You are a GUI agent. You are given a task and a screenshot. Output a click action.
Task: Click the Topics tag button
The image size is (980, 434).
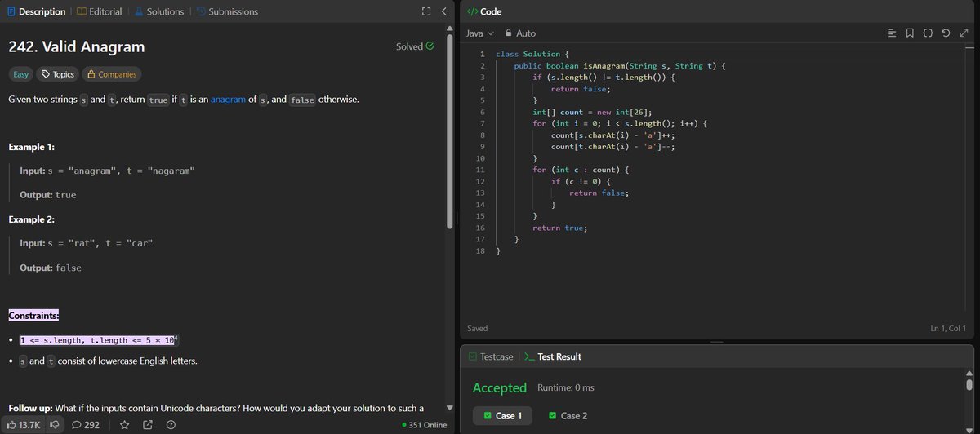(x=58, y=74)
